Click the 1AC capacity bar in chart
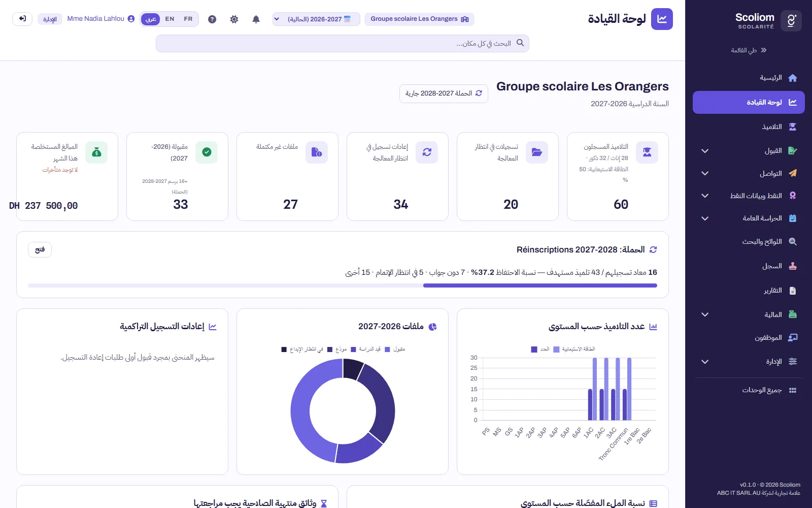 click(x=595, y=389)
